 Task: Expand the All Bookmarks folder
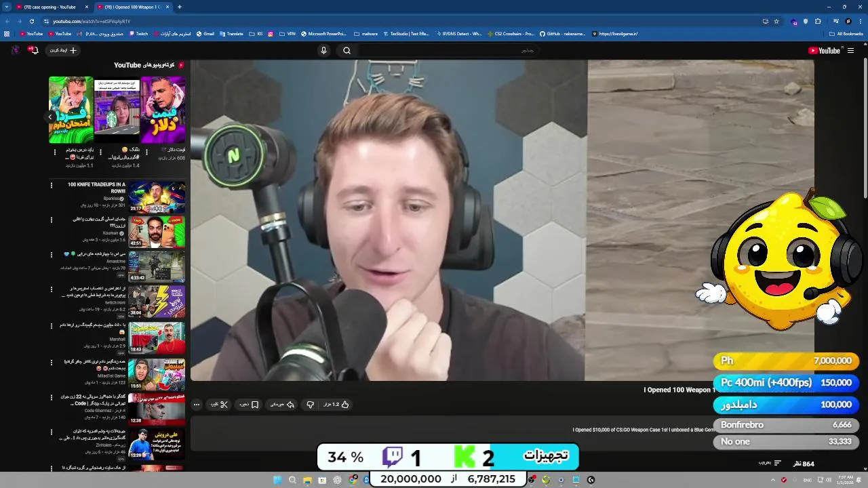846,33
